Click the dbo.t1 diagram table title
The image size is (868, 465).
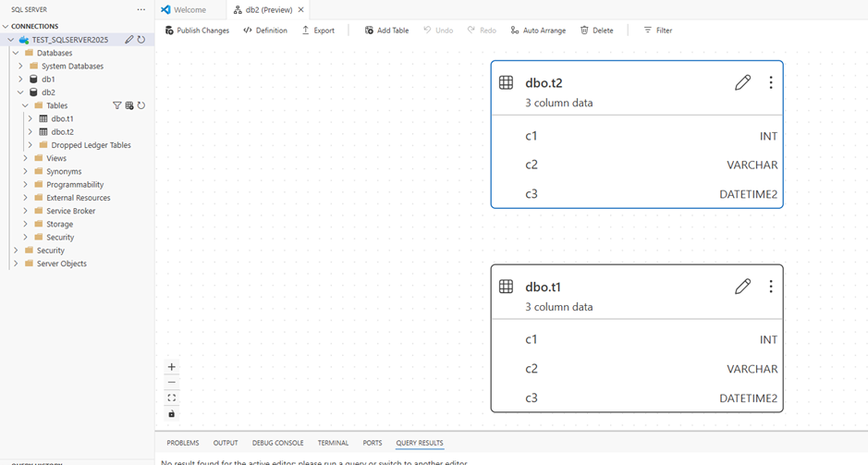[543, 287]
